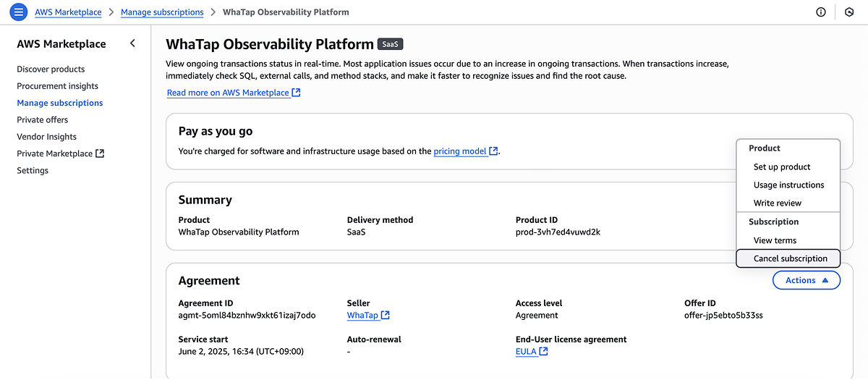868x380 pixels.
Task: Choose Usage instructions from Actions menu
Action: tap(788, 185)
